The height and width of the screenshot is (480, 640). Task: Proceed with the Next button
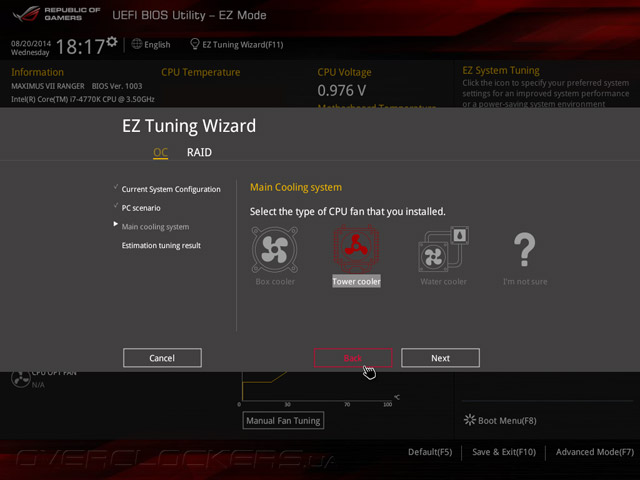pos(440,358)
